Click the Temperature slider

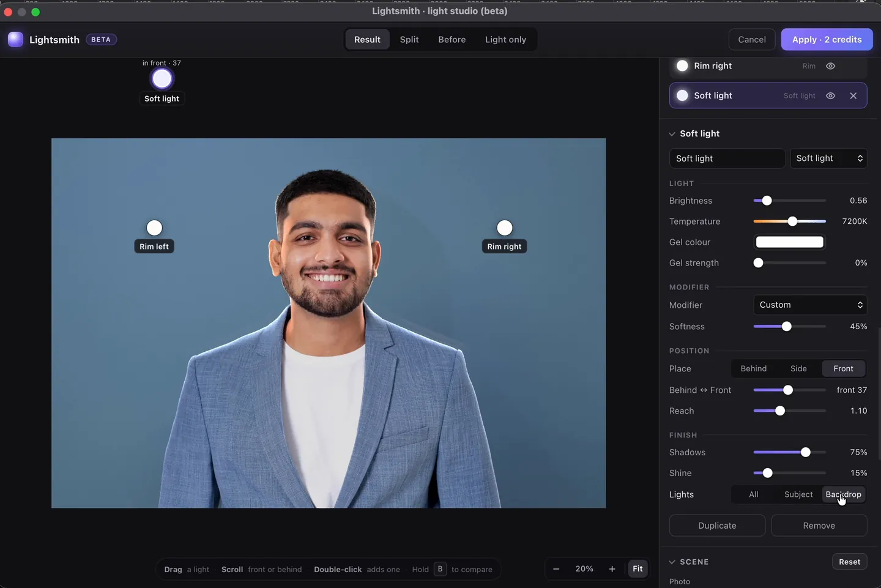pos(790,221)
